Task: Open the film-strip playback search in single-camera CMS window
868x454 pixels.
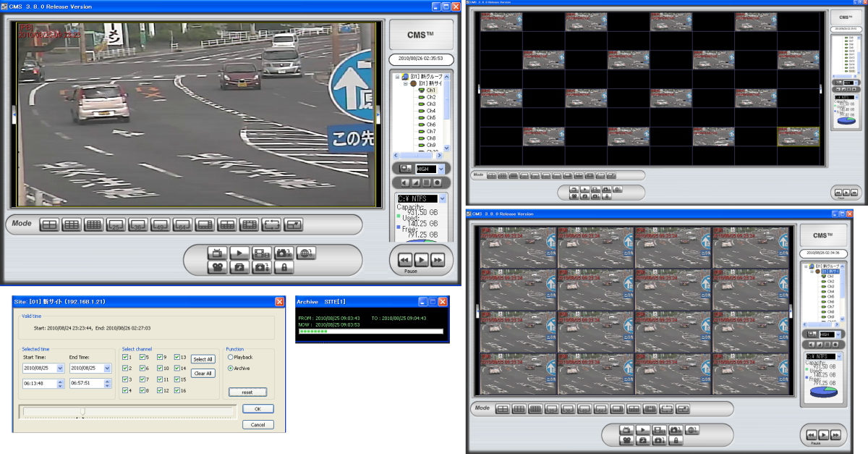Action: pos(262,253)
